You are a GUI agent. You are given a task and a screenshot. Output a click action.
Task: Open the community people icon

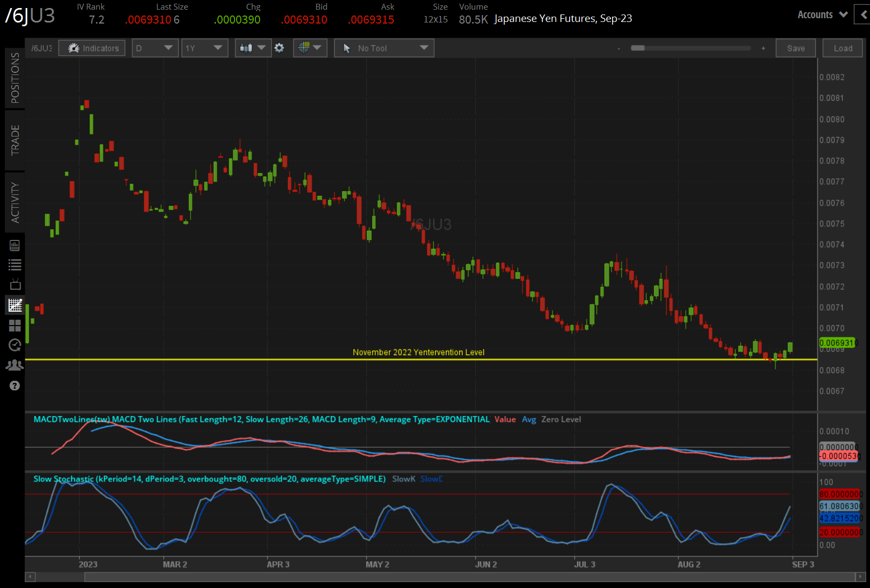15,365
